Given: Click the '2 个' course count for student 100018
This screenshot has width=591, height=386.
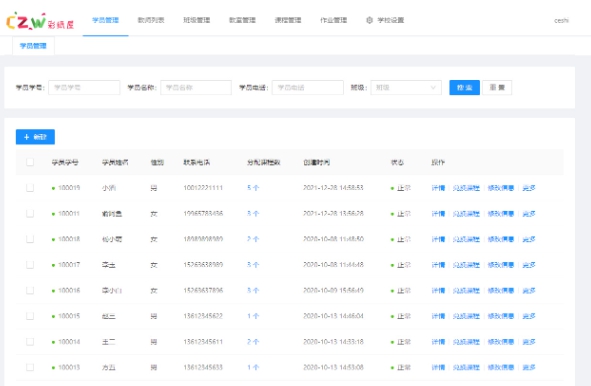Looking at the screenshot, I should [253, 239].
